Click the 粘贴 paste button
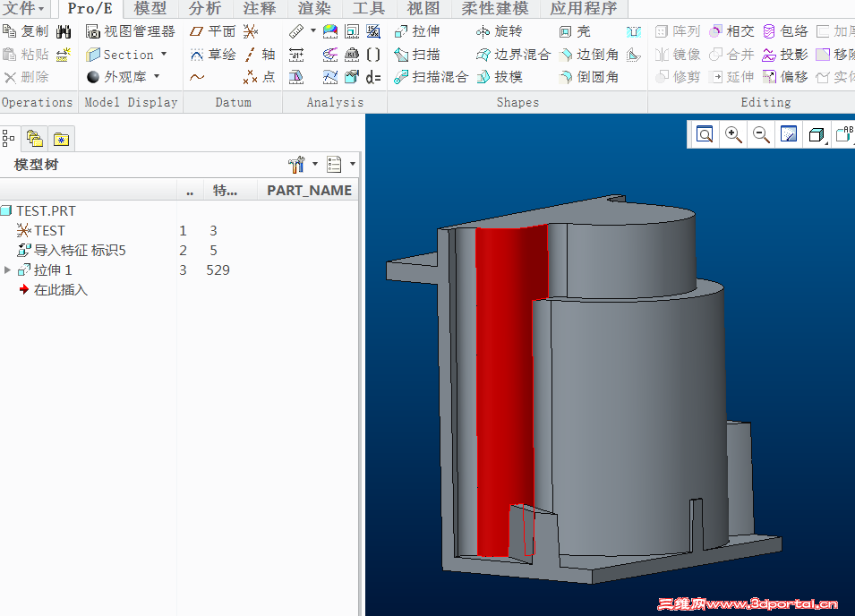Viewport: 855px width, 616px height. 26,55
